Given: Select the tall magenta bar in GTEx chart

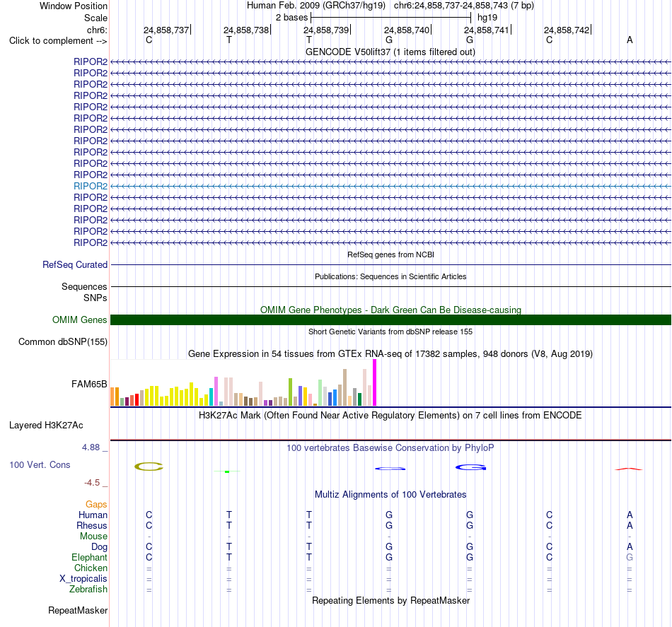Looking at the screenshot, I should [375, 382].
